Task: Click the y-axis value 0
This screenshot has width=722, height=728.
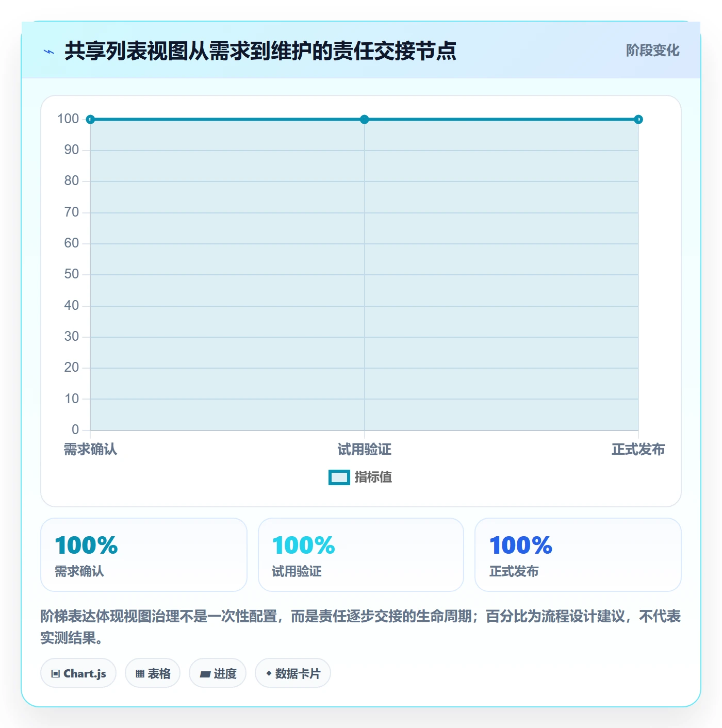Action: [75, 430]
